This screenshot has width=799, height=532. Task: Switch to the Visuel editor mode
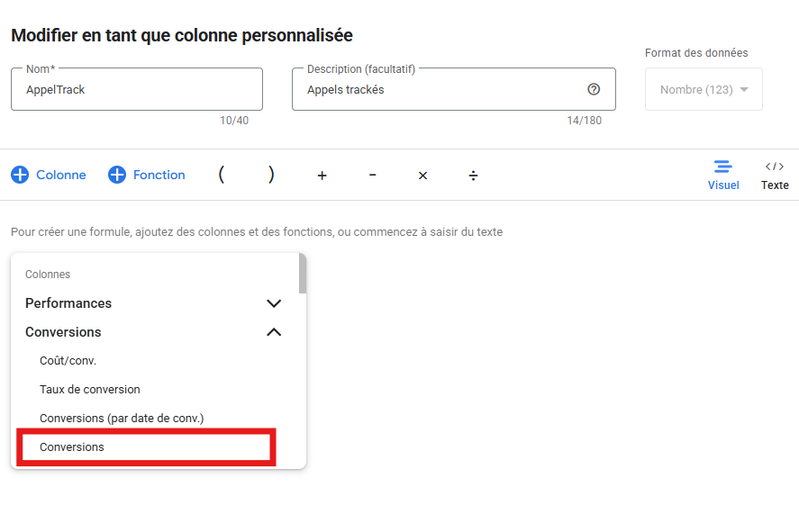click(722, 175)
